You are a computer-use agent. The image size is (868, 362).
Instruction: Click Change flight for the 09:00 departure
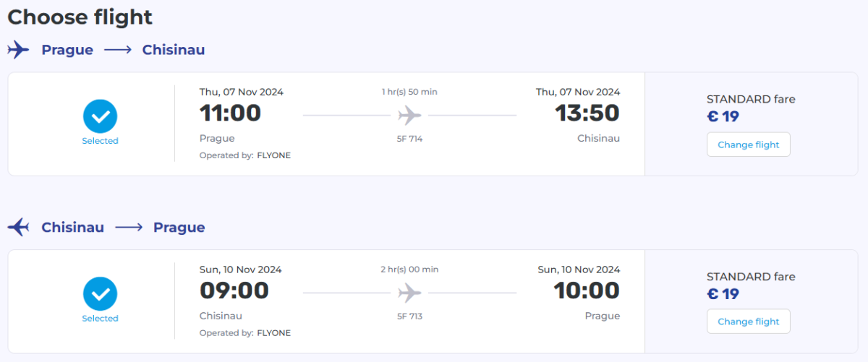[x=748, y=322]
